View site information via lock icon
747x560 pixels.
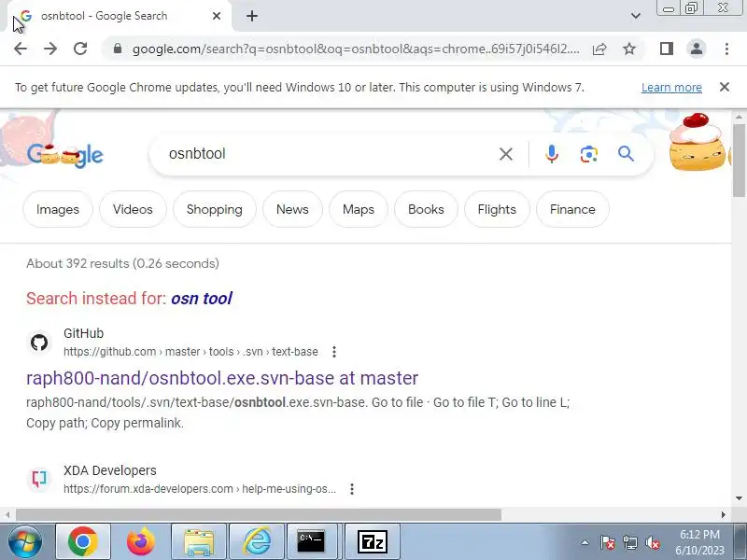(x=118, y=49)
